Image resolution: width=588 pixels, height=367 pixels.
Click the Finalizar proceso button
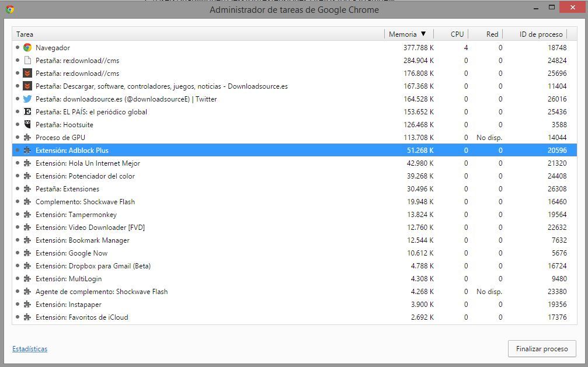542,349
